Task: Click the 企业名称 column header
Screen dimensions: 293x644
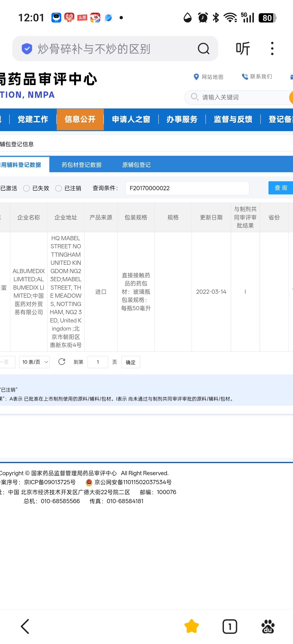Action: pos(29,217)
